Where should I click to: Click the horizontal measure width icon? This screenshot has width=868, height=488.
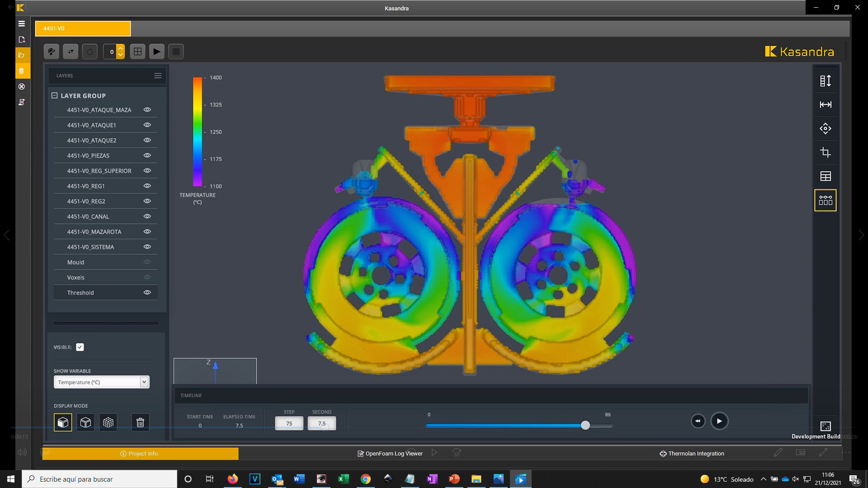tap(825, 105)
